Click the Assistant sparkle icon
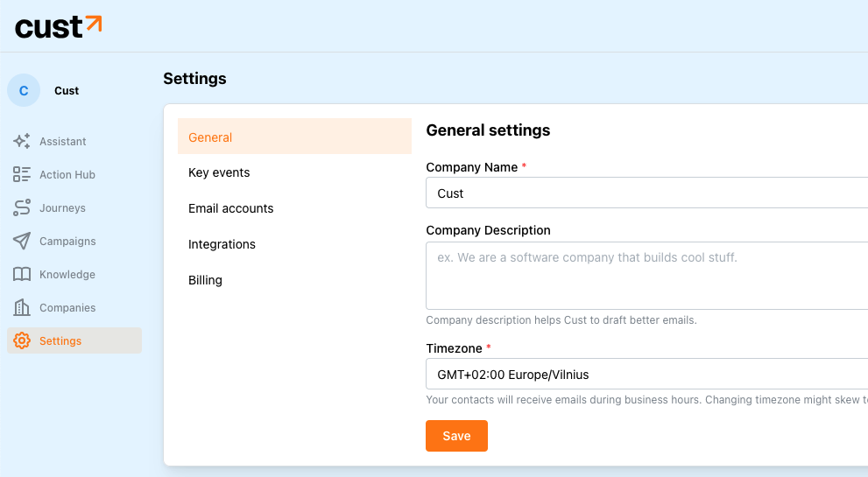 point(22,141)
